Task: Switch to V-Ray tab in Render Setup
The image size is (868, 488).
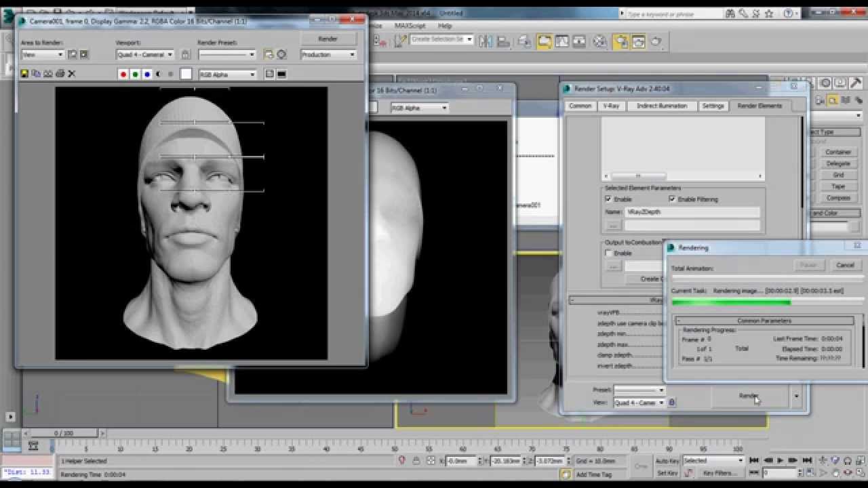Action: coord(611,106)
